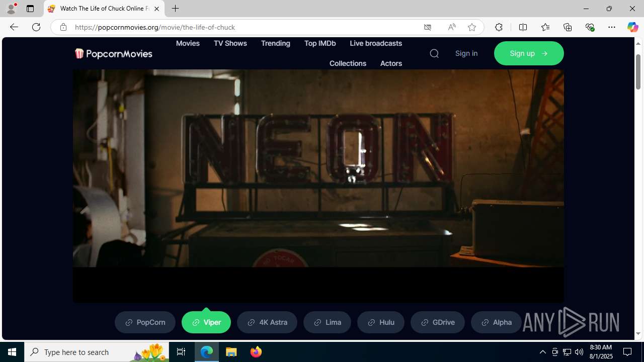This screenshot has height=362, width=644.
Task: Open Live broadcasts
Action: tap(376, 43)
